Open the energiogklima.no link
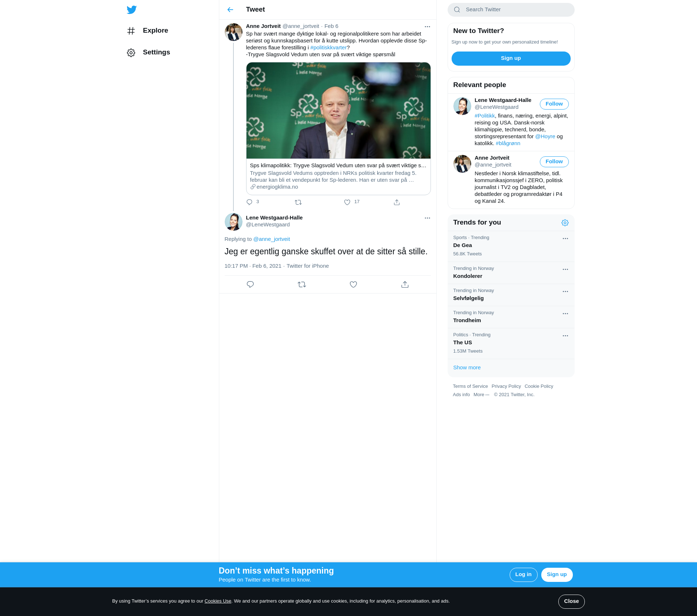 pyautogui.click(x=274, y=187)
